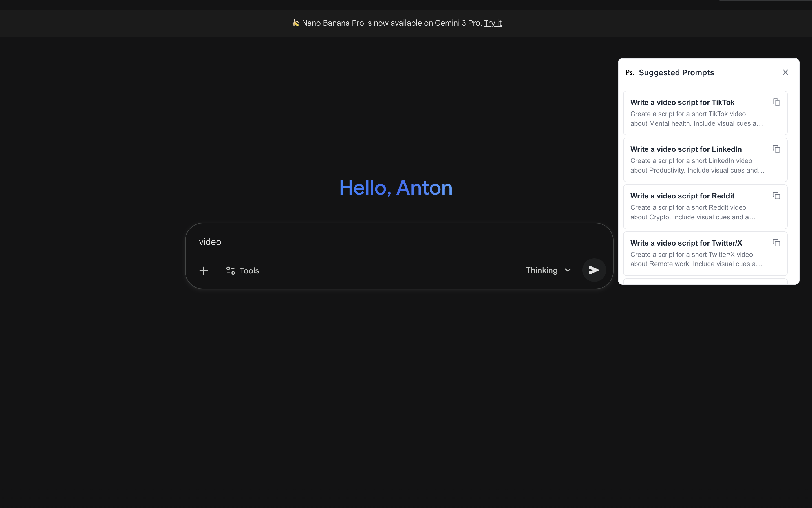Open the Thinking model dropdown
Viewport: 812px width, 508px height.
point(542,270)
